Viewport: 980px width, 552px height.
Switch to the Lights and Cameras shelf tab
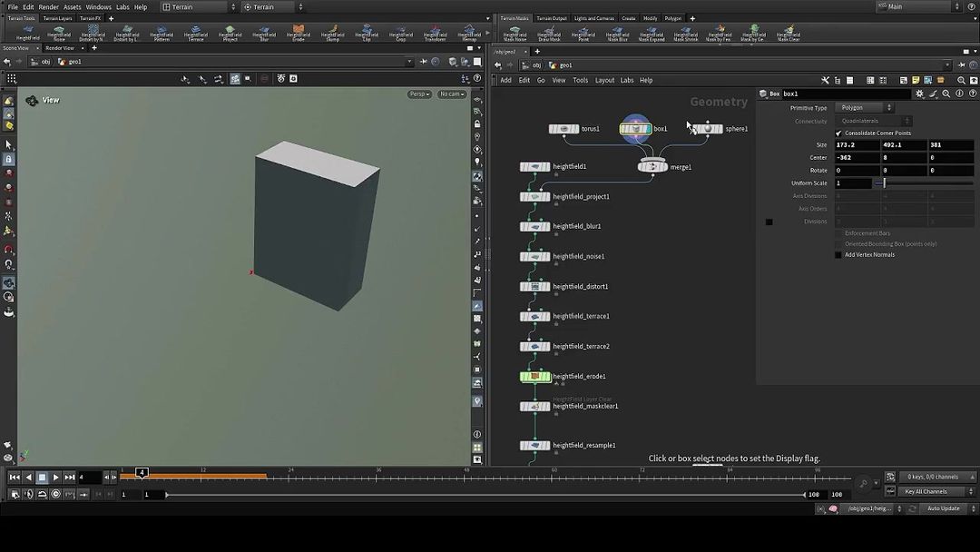coord(593,18)
